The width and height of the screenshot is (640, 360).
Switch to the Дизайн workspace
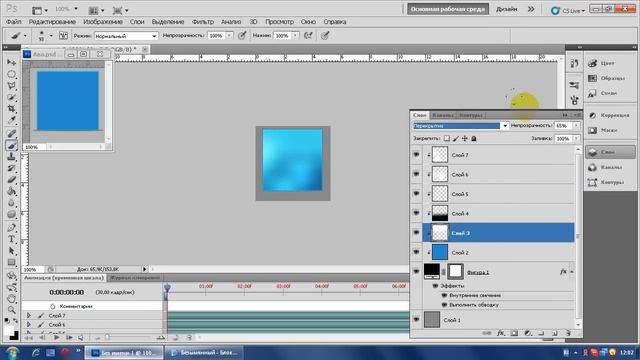(507, 9)
